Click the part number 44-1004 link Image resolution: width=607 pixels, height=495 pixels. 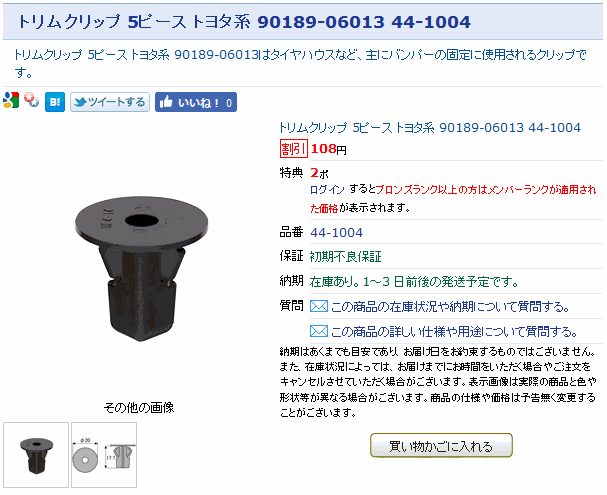point(336,233)
